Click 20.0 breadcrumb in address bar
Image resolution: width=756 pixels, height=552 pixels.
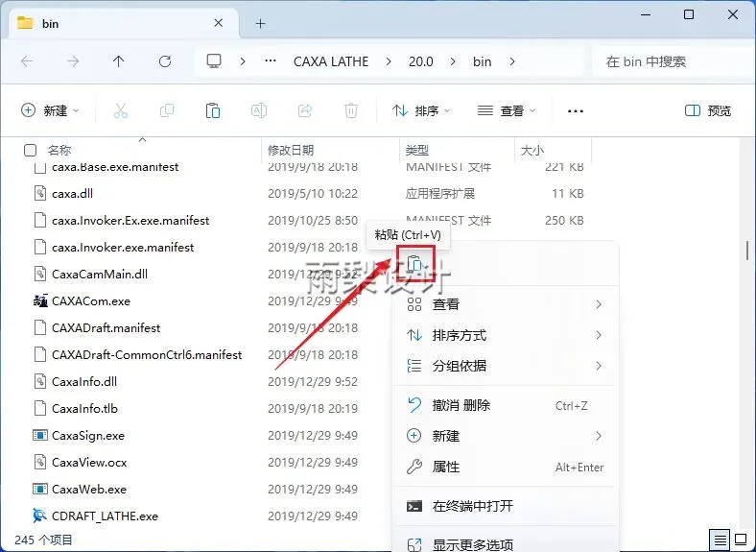pyautogui.click(x=421, y=61)
